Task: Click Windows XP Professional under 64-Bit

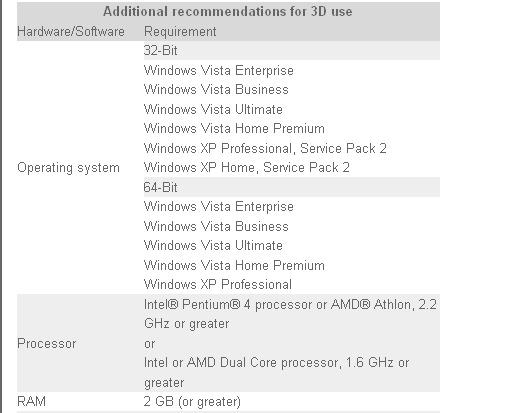Action: [x=218, y=284]
